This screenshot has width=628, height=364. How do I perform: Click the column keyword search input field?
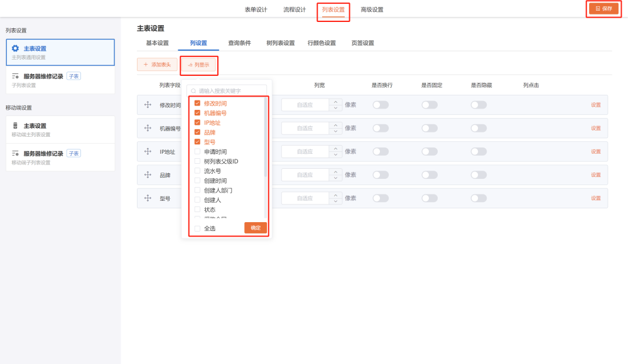(x=229, y=91)
